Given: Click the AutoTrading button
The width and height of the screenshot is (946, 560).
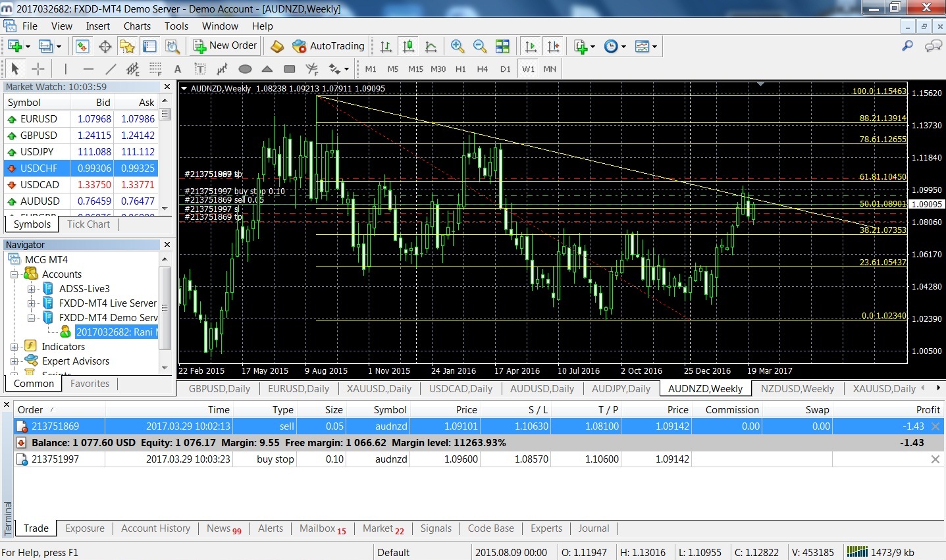Looking at the screenshot, I should point(328,46).
